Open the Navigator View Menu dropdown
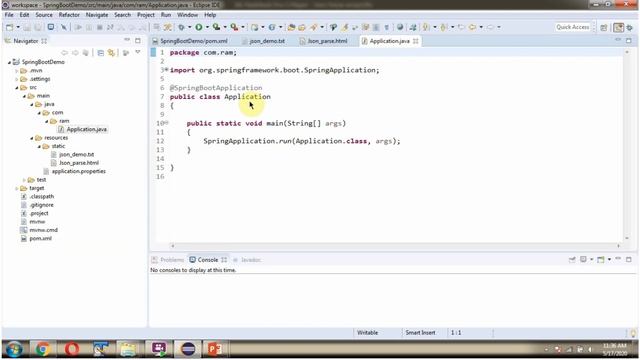 (x=138, y=52)
